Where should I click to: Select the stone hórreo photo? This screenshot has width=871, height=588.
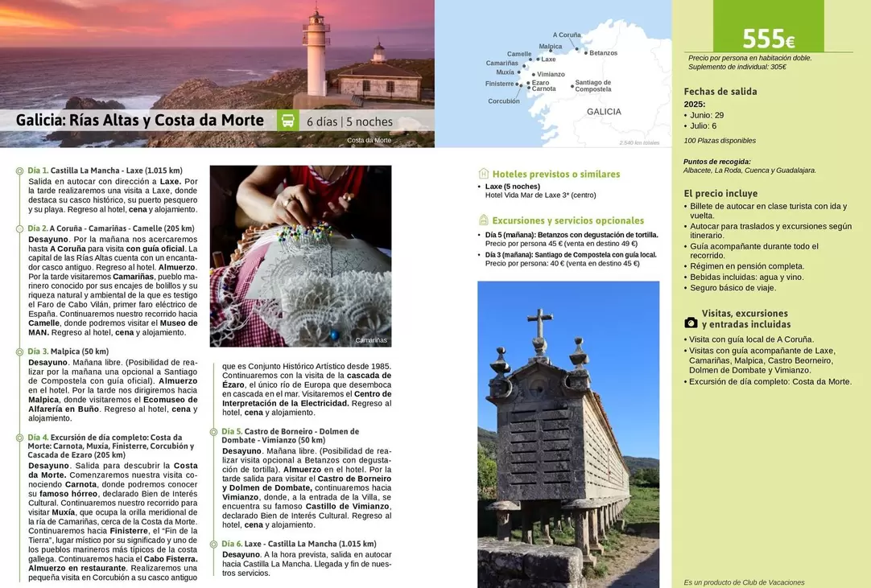pyautogui.click(x=568, y=434)
